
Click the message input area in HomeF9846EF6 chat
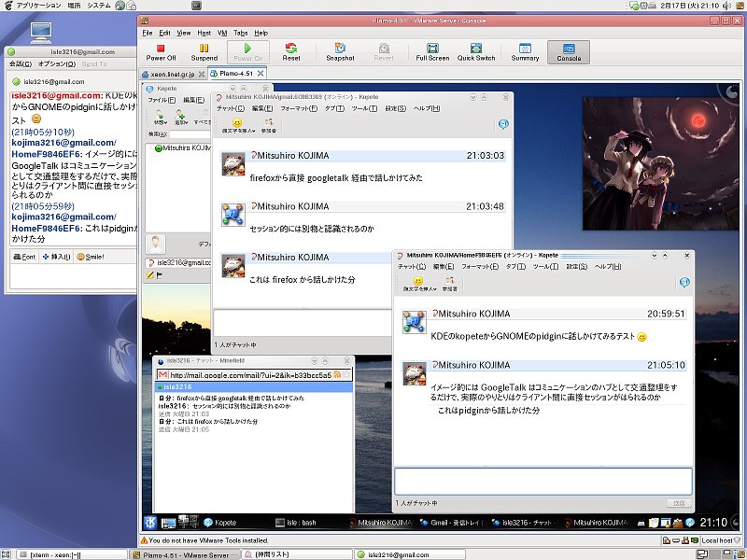point(543,482)
